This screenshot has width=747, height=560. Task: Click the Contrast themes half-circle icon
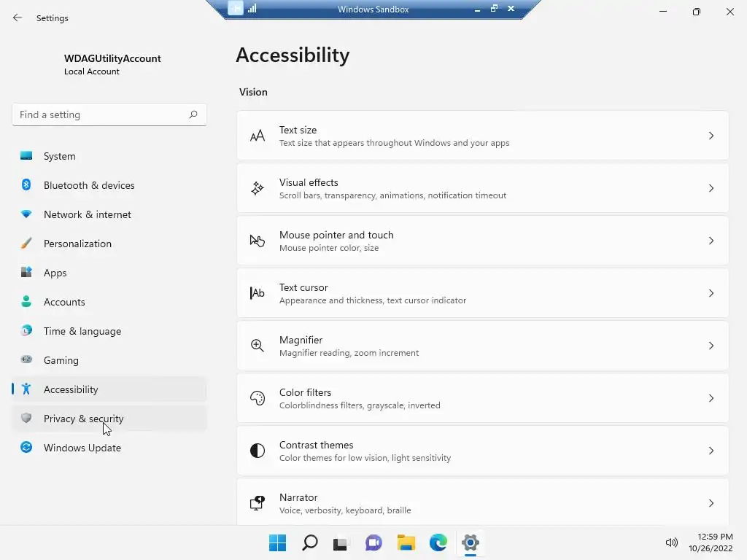(x=258, y=451)
